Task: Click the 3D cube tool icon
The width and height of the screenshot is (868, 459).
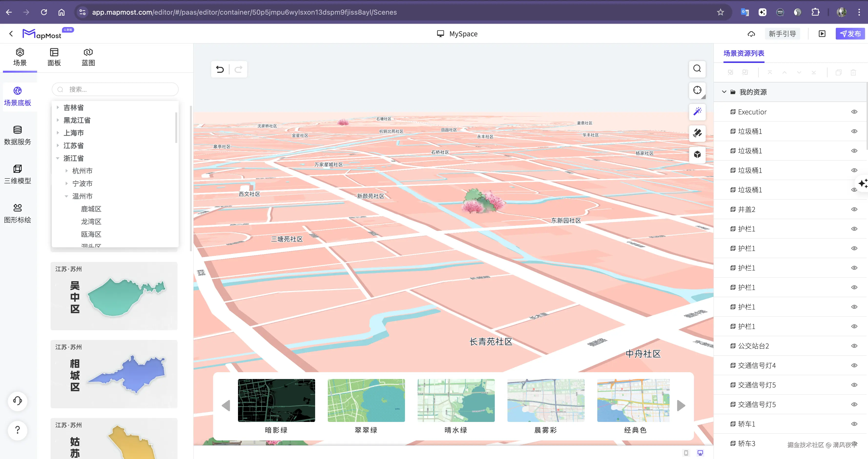Action: coord(697,155)
